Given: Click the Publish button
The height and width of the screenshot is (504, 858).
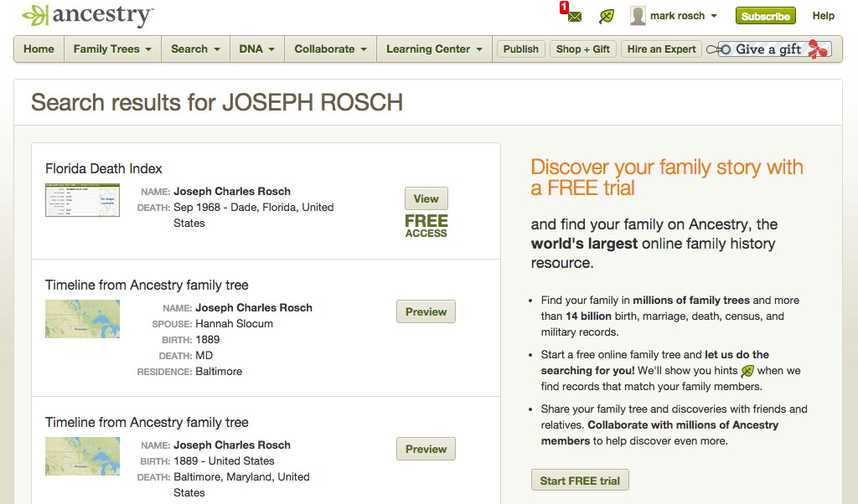Looking at the screenshot, I should pos(520,49).
